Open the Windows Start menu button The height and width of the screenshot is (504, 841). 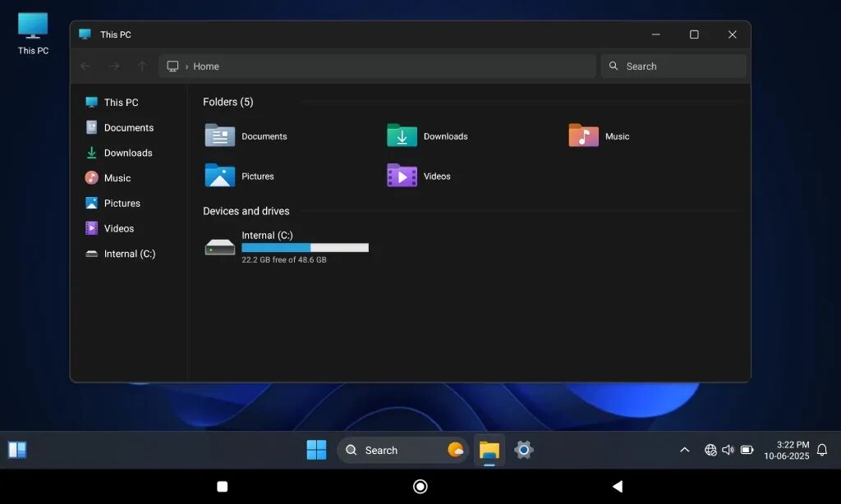[316, 450]
